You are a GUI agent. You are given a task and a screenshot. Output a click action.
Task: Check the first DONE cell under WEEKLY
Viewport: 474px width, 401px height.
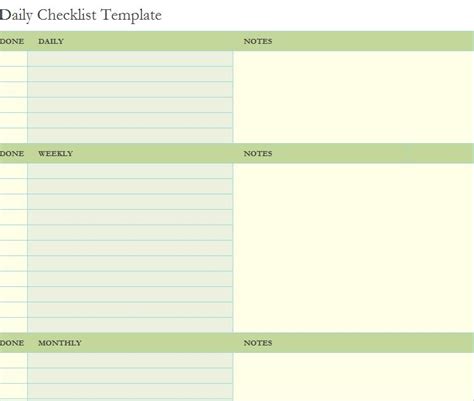(x=13, y=171)
